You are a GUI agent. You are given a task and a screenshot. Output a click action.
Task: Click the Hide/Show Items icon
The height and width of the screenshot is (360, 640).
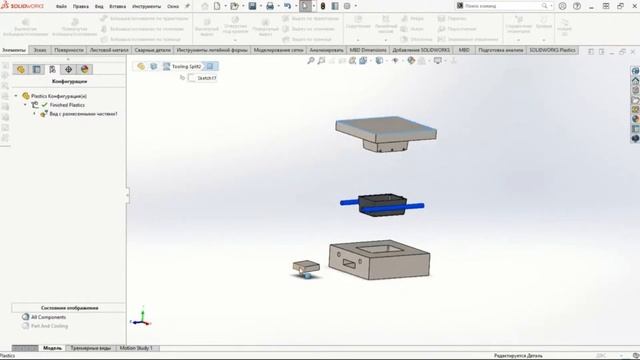click(395, 61)
